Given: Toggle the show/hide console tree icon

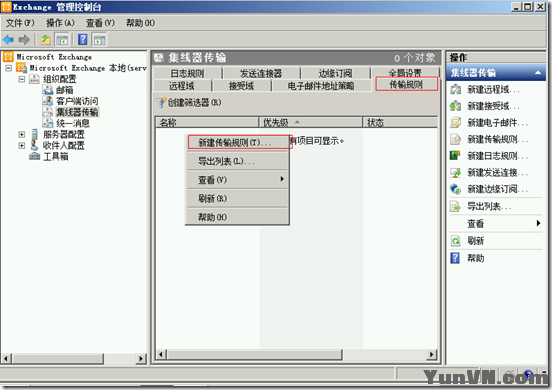Looking at the screenshot, I should [62, 40].
